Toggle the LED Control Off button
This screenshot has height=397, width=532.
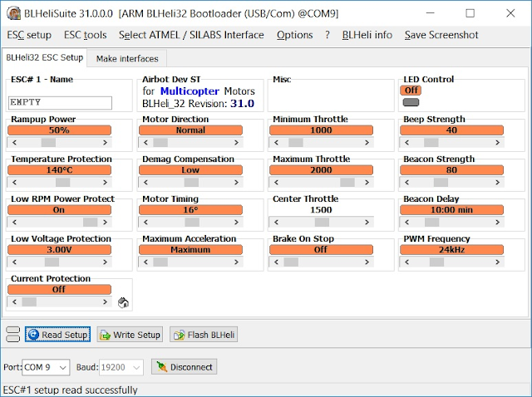tap(411, 91)
